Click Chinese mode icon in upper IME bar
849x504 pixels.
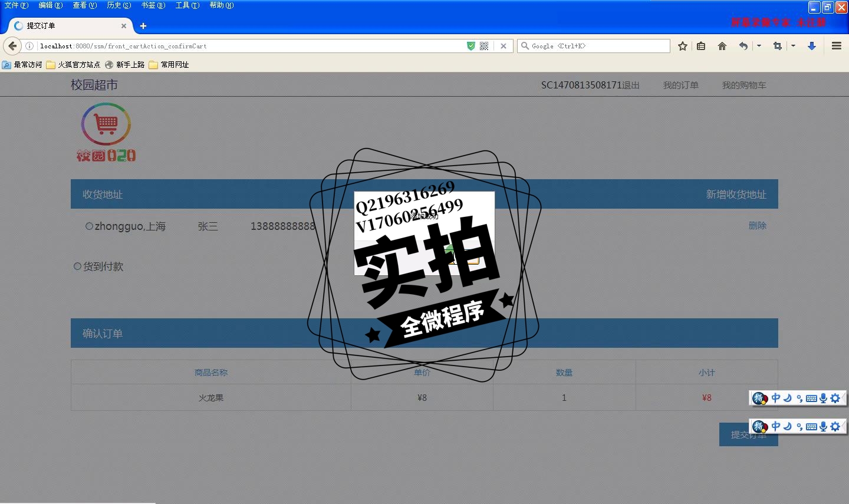776,398
